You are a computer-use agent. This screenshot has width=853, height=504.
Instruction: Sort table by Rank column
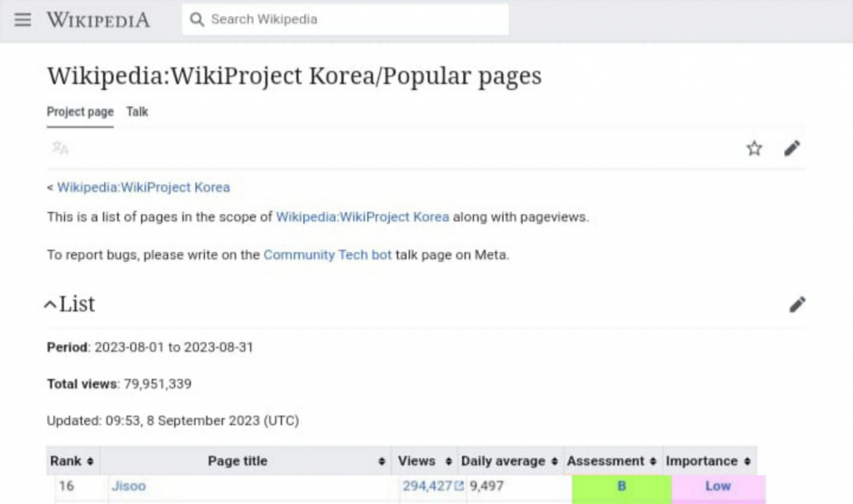click(x=73, y=461)
